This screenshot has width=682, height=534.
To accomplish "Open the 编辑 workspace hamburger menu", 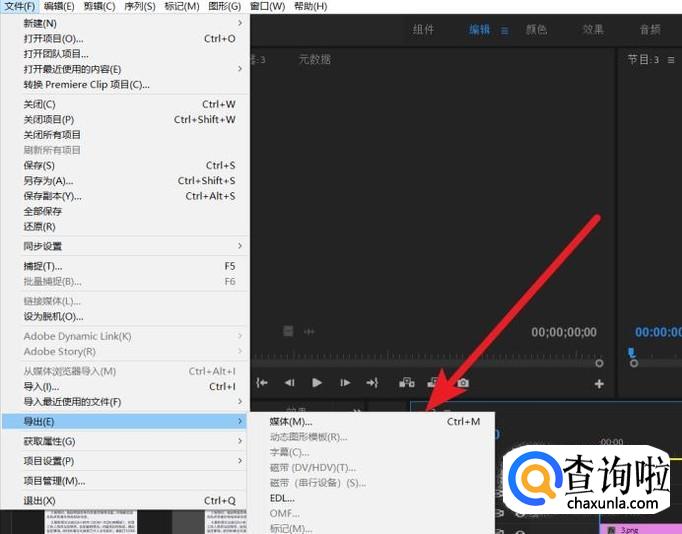I will point(505,30).
